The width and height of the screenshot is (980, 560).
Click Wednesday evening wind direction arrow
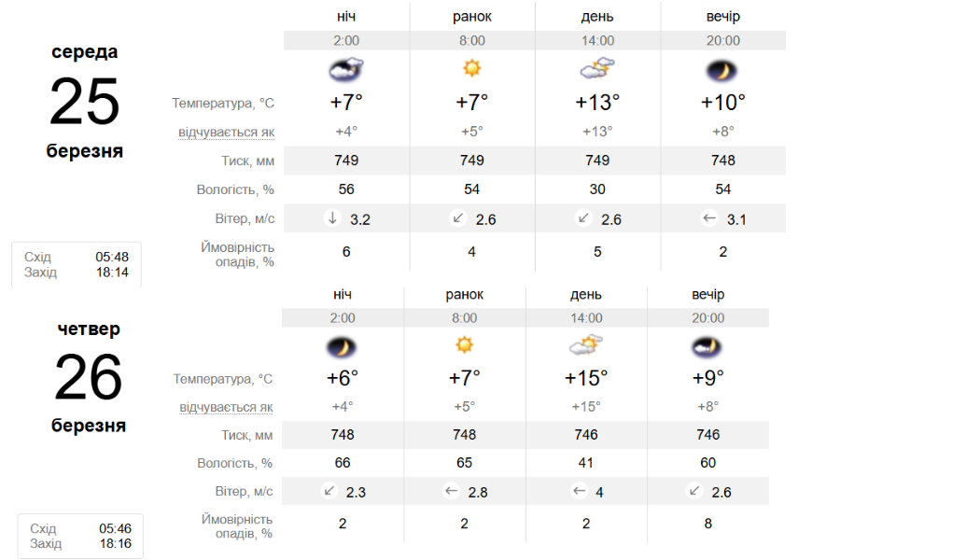[x=708, y=218]
